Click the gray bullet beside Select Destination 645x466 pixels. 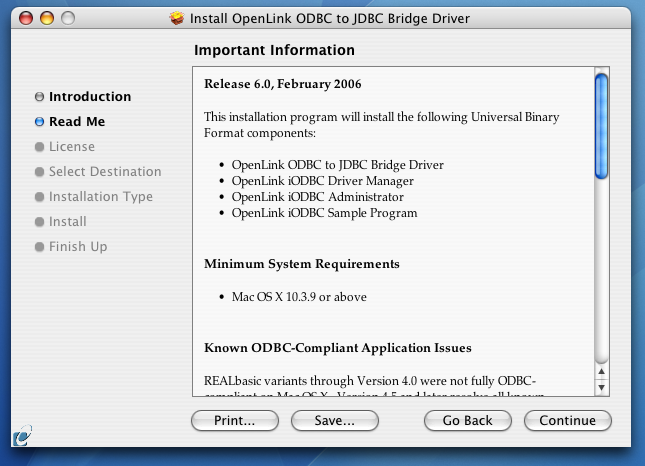39,172
